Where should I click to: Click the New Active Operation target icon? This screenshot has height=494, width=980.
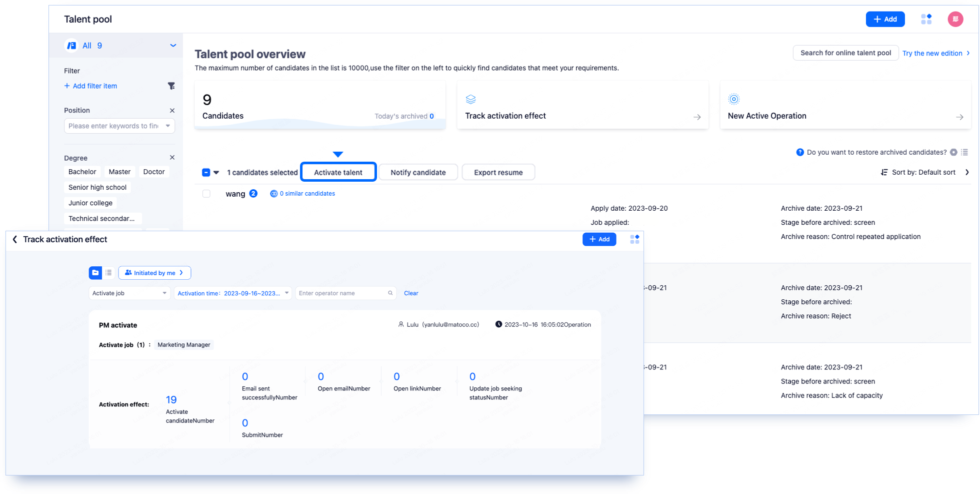click(x=733, y=99)
